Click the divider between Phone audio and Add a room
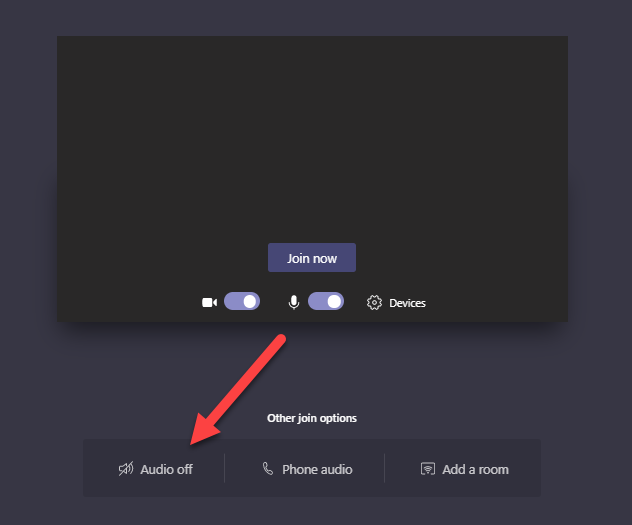This screenshot has width=632, height=525. pyautogui.click(x=385, y=468)
